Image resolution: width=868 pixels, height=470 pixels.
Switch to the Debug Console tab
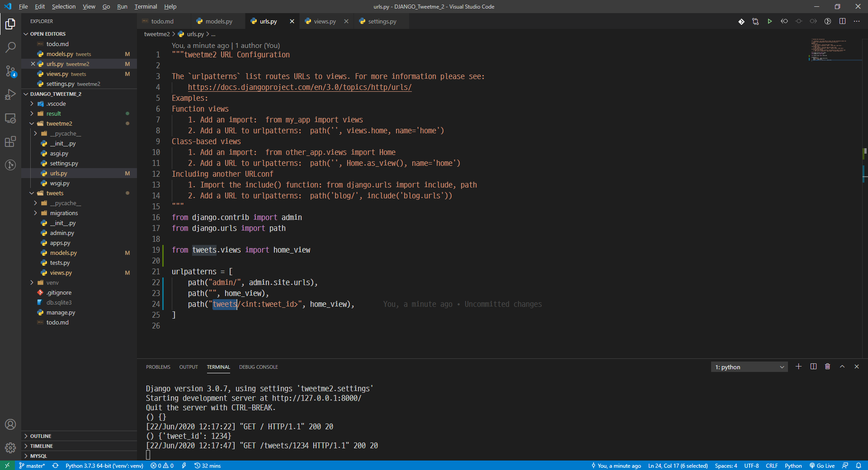259,367
